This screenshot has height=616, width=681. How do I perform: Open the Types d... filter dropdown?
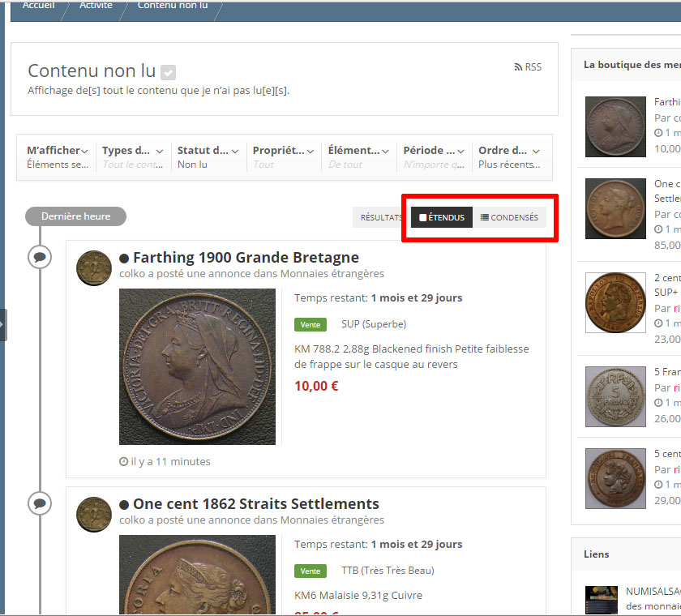click(x=133, y=156)
